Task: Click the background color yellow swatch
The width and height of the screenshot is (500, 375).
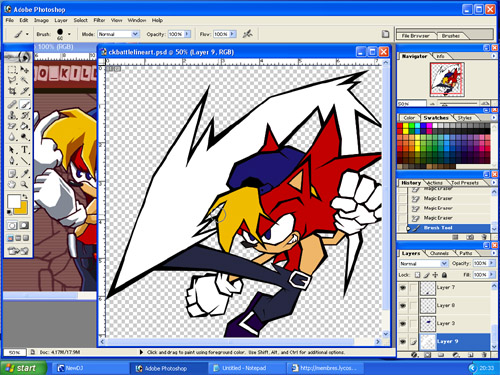Action: 23,208
